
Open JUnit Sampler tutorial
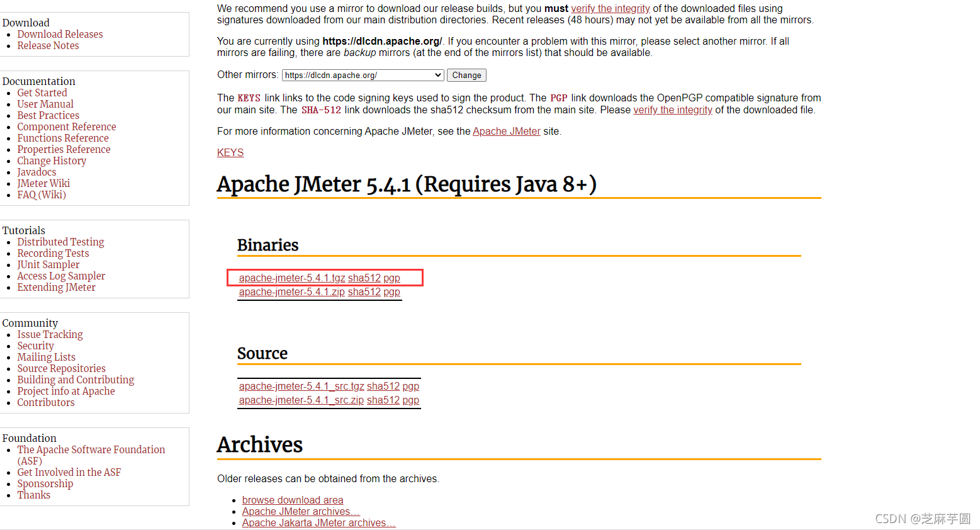click(x=48, y=264)
